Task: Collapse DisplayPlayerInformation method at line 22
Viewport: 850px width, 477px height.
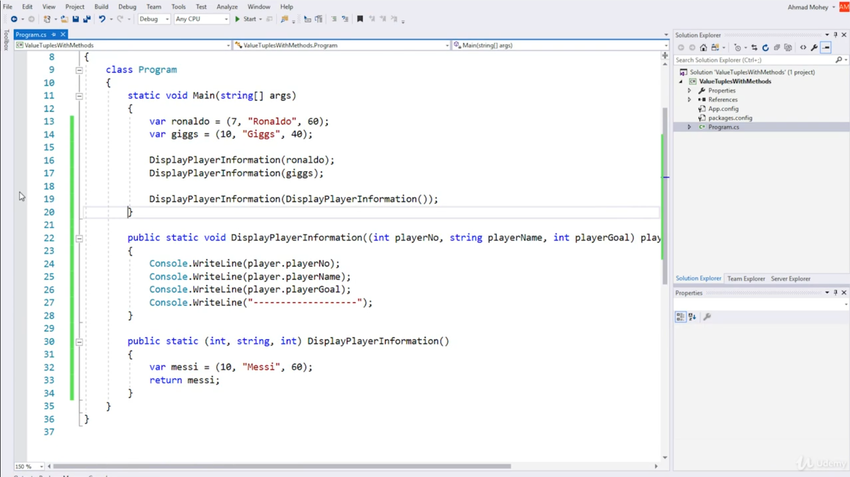Action: [79, 238]
